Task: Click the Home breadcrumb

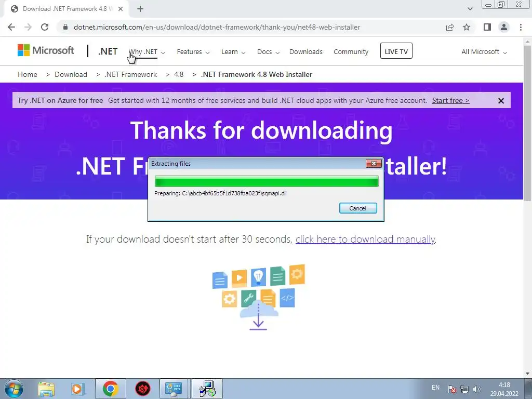Action: pos(28,74)
